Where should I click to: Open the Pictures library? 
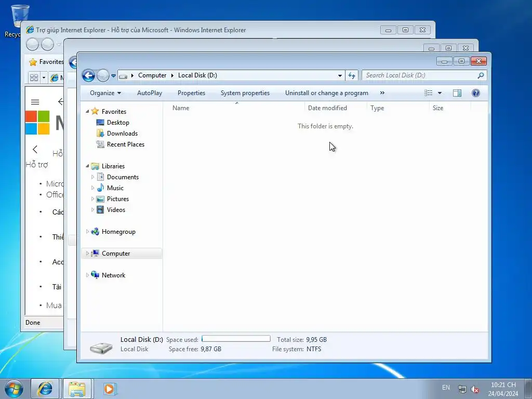(x=118, y=199)
